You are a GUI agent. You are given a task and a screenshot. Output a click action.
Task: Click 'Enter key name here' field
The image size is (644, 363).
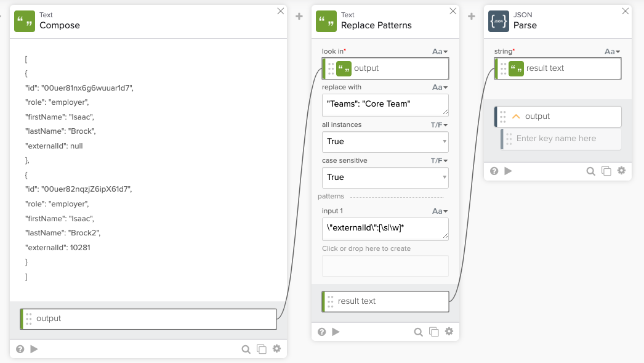[x=563, y=139]
